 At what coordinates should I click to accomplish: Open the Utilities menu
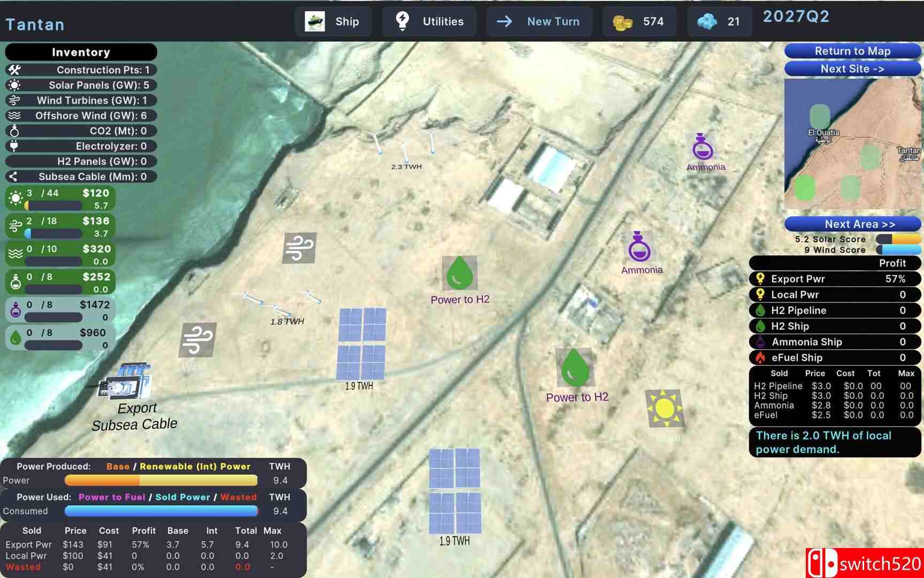coord(429,21)
